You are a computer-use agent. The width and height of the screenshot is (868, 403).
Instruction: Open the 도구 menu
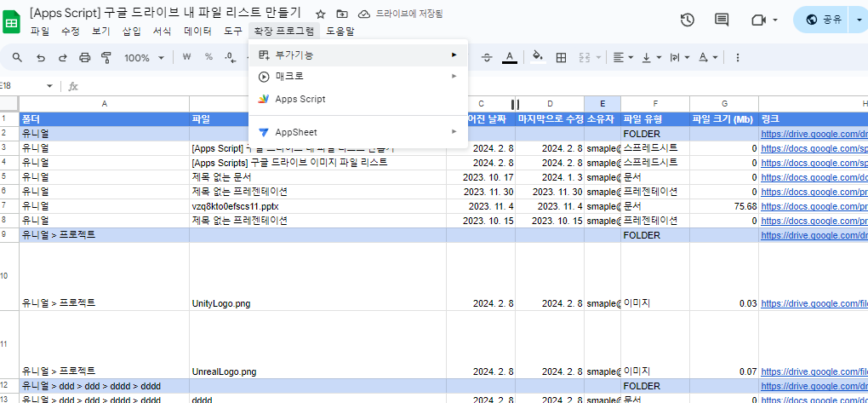tap(233, 32)
